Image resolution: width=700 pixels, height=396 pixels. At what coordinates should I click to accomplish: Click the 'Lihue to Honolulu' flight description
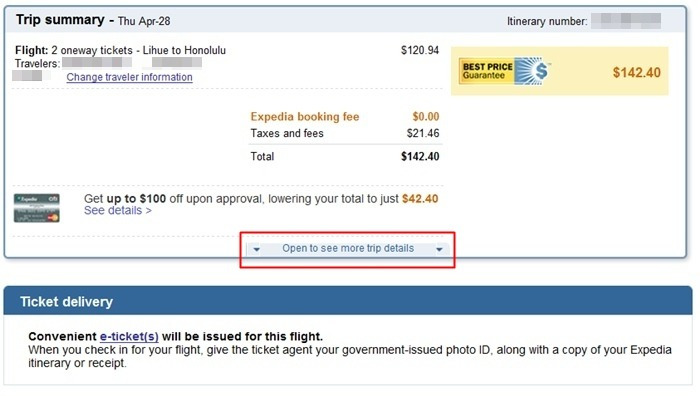coord(184,50)
